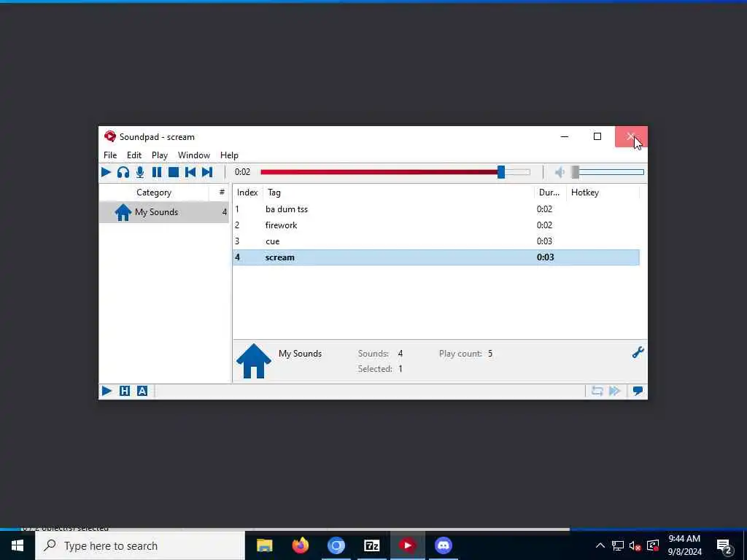Screen dimensions: 747x560
Task: Skip to previous sound icon
Action: pyautogui.click(x=190, y=172)
